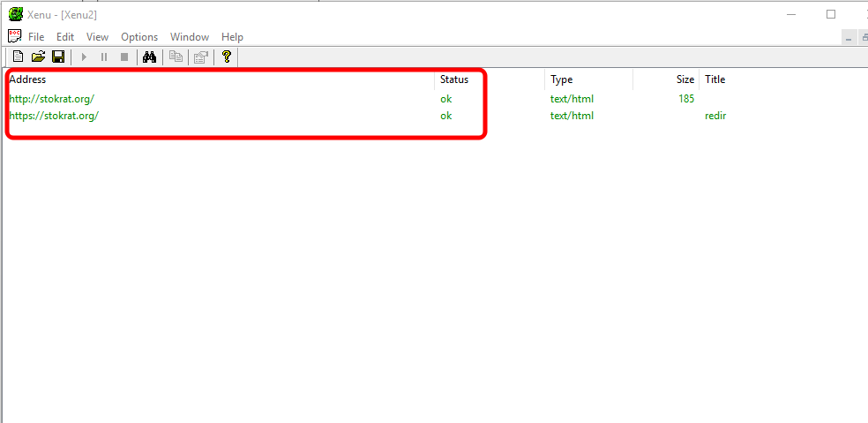Click the Size column header
This screenshot has width=868, height=423.
[x=685, y=79]
